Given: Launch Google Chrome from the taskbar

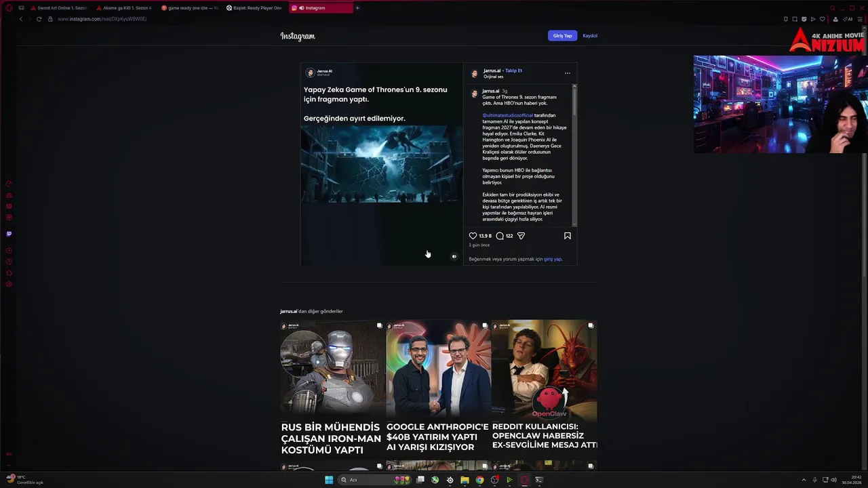Looking at the screenshot, I should pos(479,480).
